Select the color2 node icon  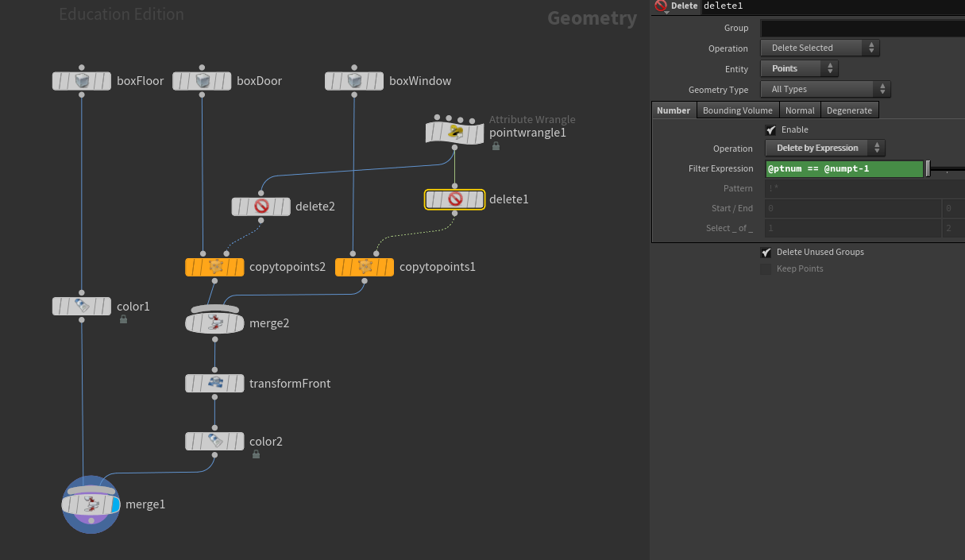tap(214, 441)
